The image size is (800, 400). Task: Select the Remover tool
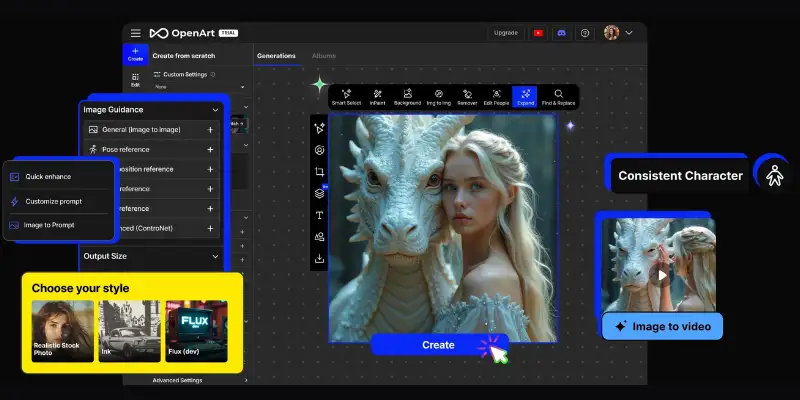coord(467,97)
